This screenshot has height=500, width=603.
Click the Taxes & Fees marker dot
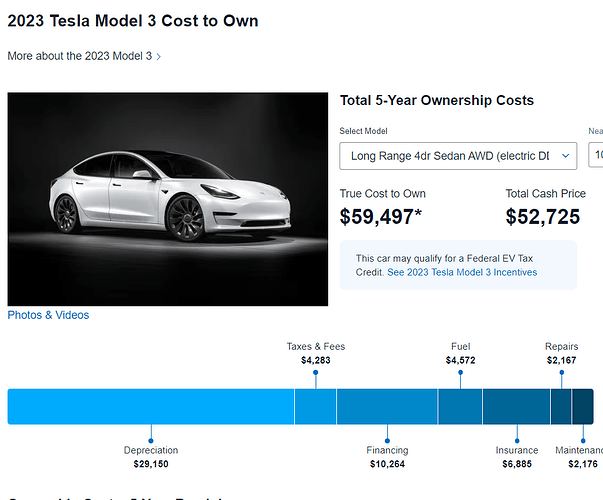[316, 372]
